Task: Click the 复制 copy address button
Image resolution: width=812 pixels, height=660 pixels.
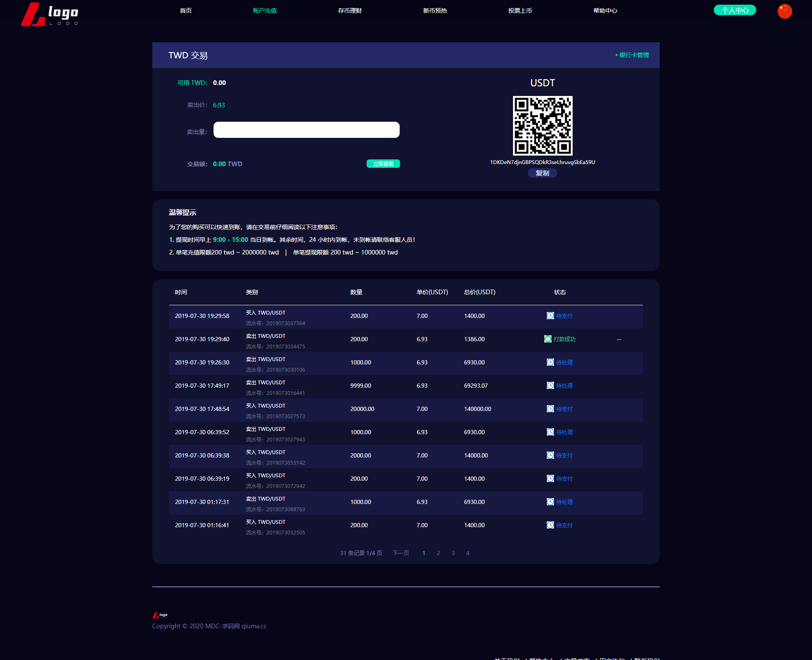Action: pyautogui.click(x=542, y=173)
